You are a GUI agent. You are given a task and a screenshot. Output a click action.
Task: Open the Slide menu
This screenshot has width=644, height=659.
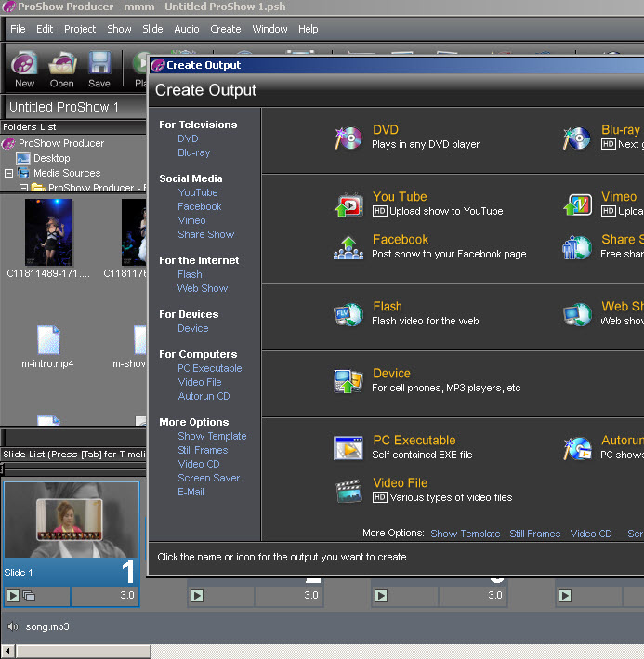(x=152, y=29)
